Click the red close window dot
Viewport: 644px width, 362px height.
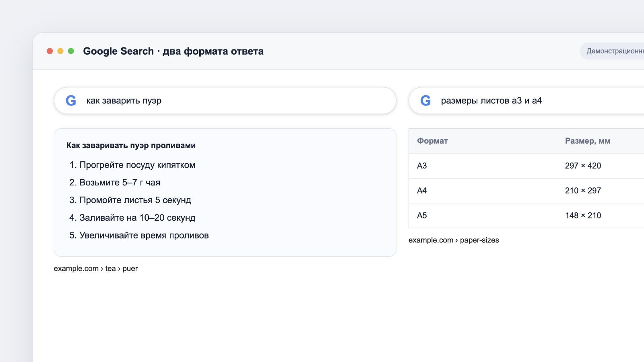click(50, 51)
